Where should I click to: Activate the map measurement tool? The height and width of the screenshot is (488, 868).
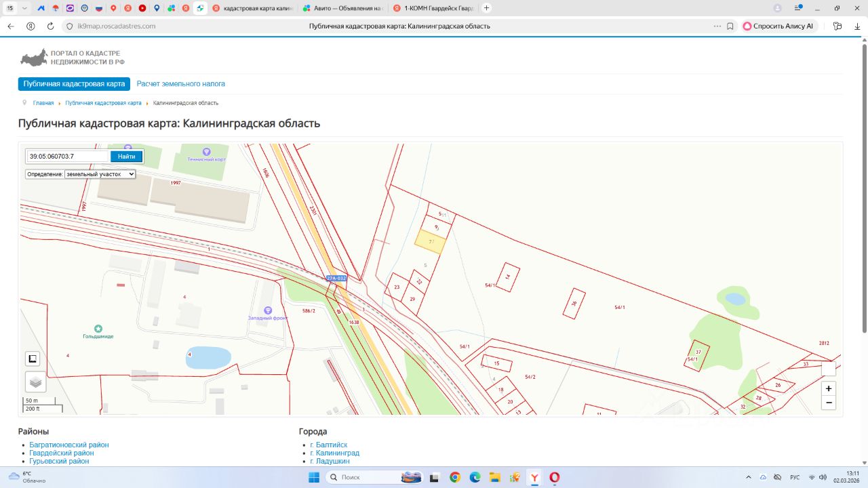33,359
